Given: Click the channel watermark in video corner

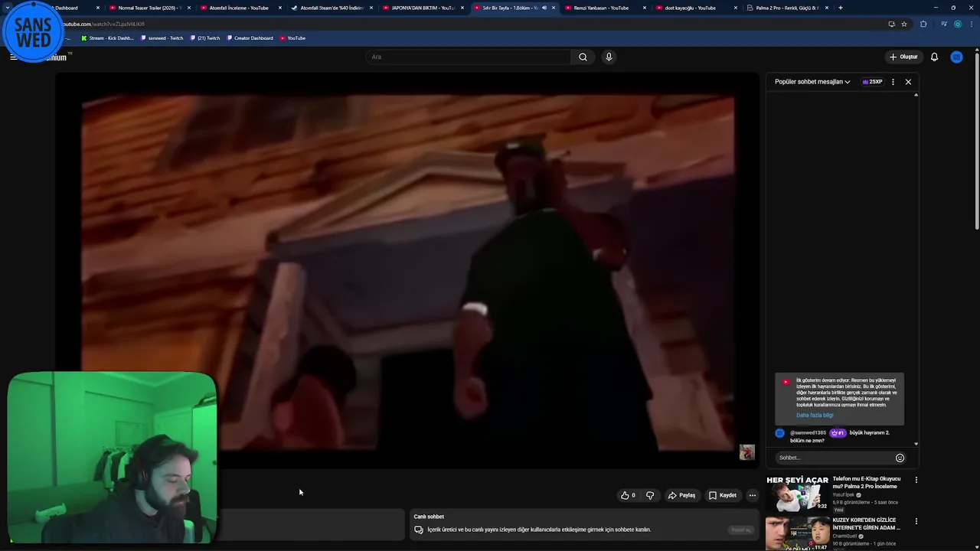Looking at the screenshot, I should [x=747, y=452].
